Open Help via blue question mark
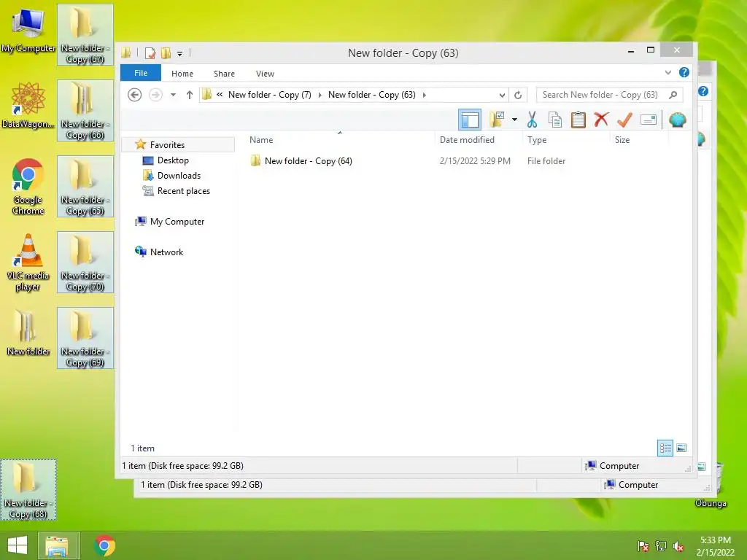The image size is (747, 560). tap(684, 72)
